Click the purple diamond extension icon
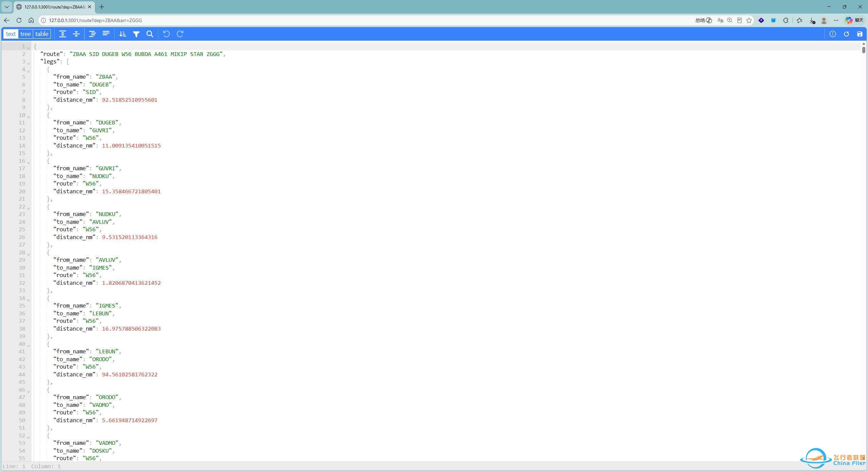Image resolution: width=868 pixels, height=472 pixels. point(761,20)
